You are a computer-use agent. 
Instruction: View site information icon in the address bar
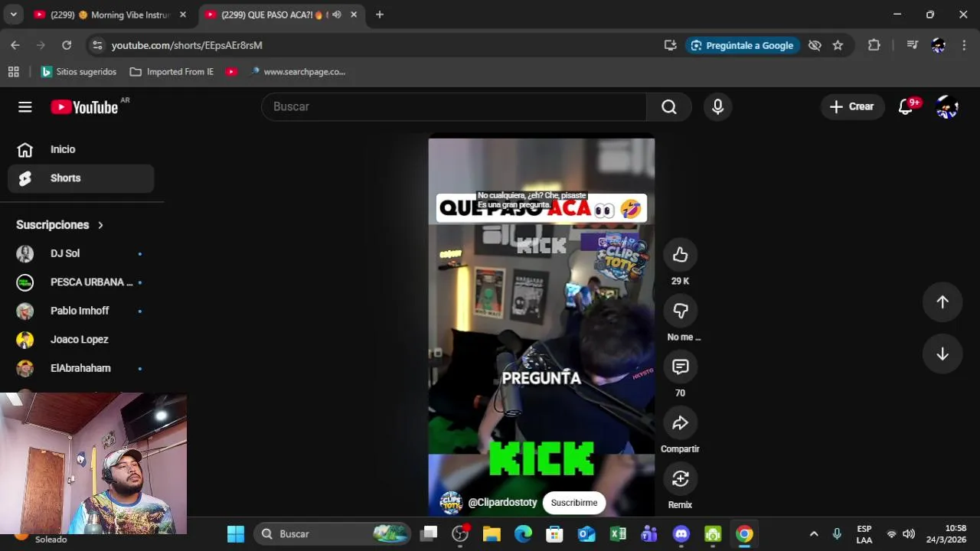coord(96,45)
